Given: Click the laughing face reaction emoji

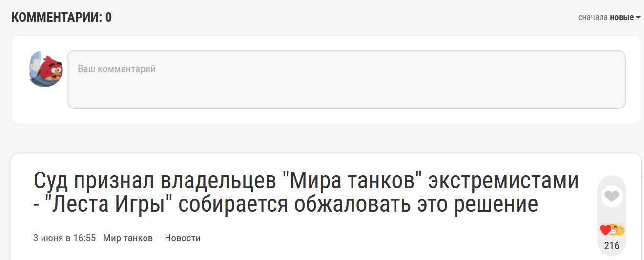Looking at the screenshot, I should click(x=614, y=229).
